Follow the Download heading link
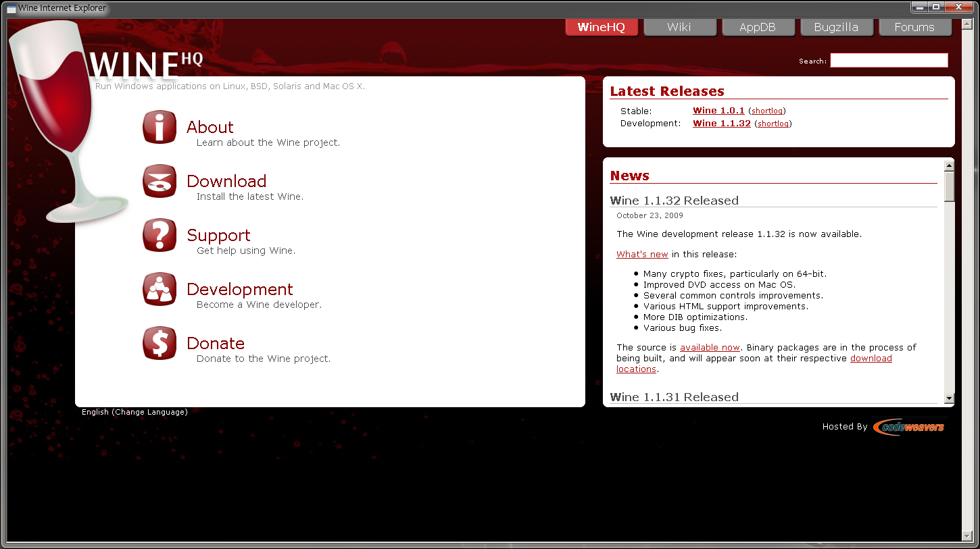Screen dimensions: 980x549 [226, 181]
